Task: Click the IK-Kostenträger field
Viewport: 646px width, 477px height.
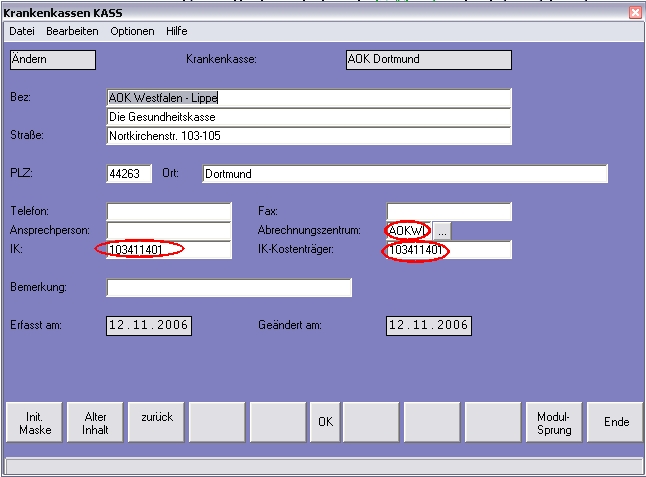Action: 449,250
